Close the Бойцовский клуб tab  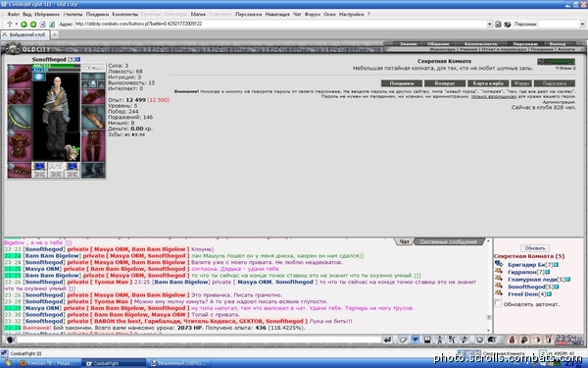coord(5,34)
